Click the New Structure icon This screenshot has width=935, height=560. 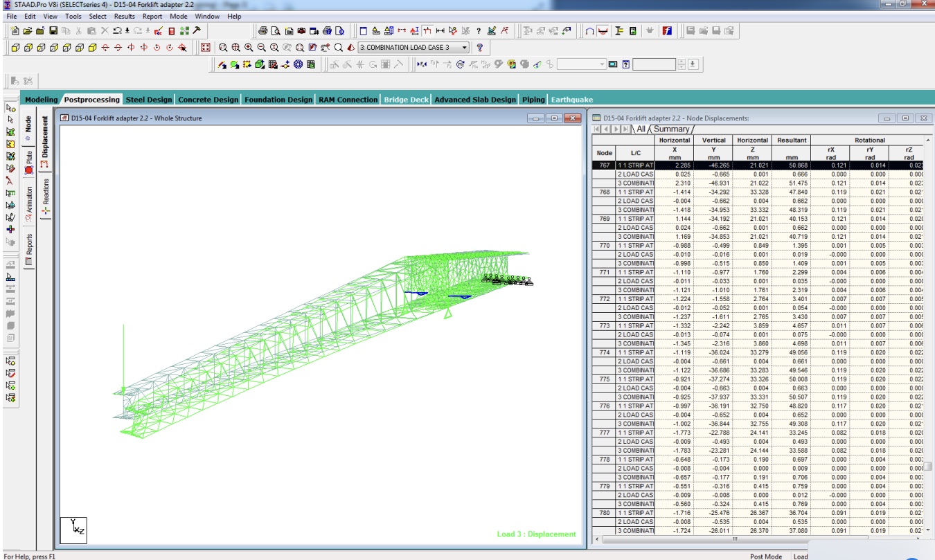point(15,30)
